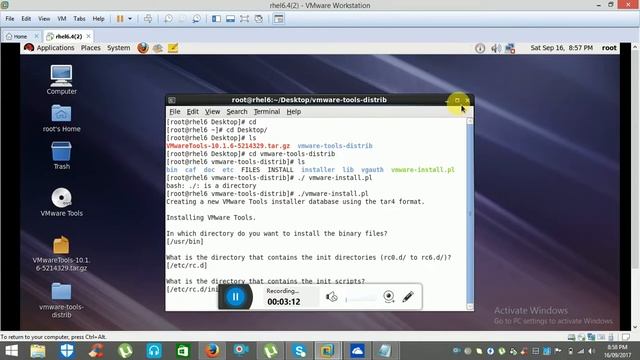
Task: Open the terminal Help menu
Action: click(x=293, y=112)
